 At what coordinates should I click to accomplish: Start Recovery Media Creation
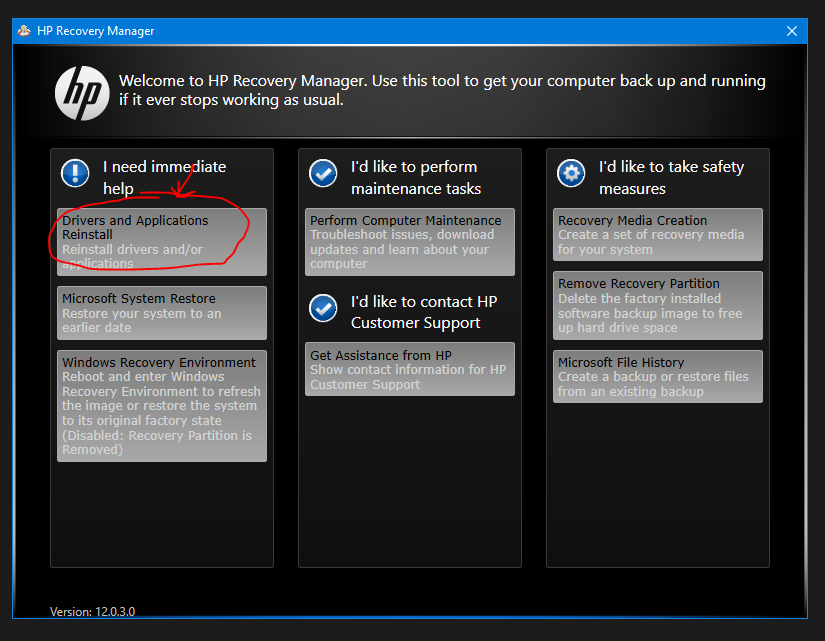[657, 234]
